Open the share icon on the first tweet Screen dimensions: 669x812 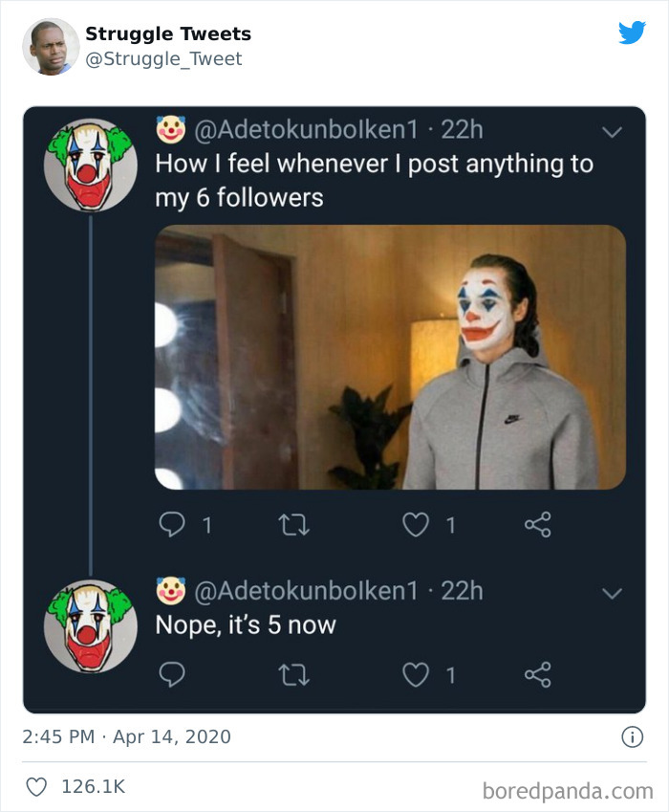[538, 524]
